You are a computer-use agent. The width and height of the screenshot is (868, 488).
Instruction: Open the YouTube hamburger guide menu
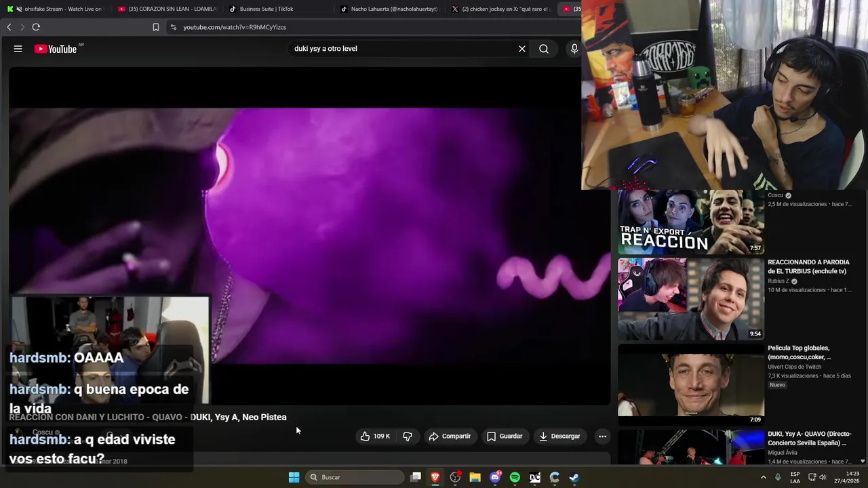pyautogui.click(x=18, y=49)
